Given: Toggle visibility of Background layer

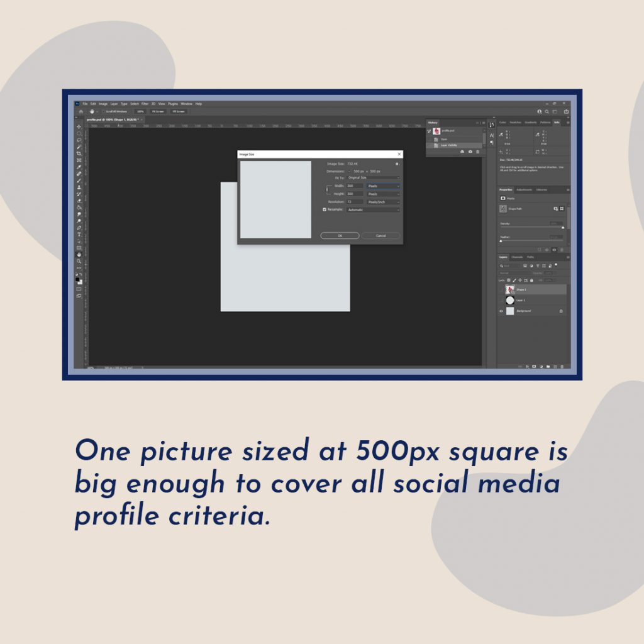Looking at the screenshot, I should 501,311.
